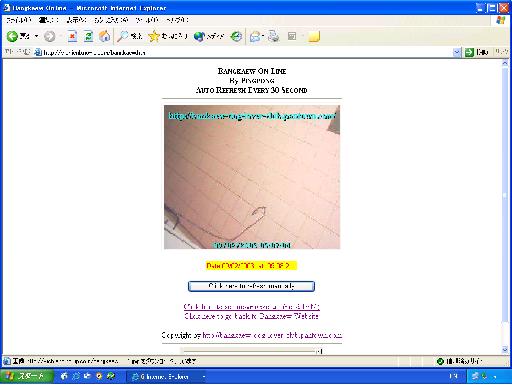512x385 pixels.
Task: Click the green Back arrow icon
Action: pos(12,36)
